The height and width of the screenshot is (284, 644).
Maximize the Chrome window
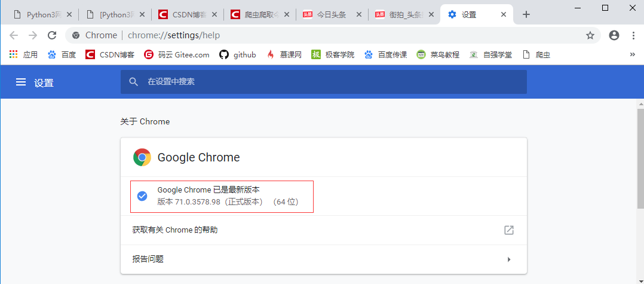[x=605, y=7]
